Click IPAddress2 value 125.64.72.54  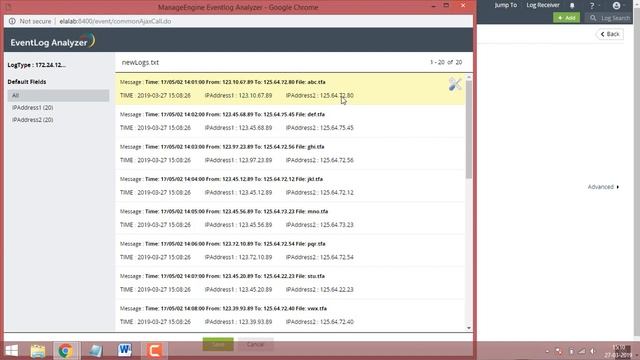pyautogui.click(x=337, y=257)
